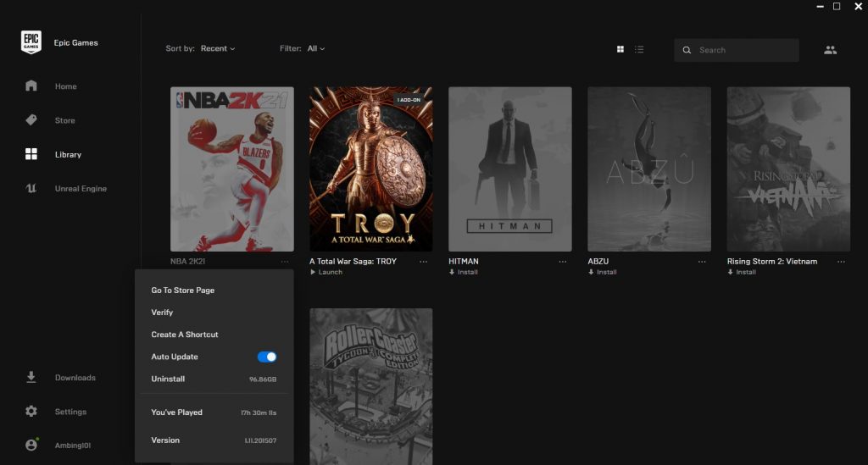Open the Rising Storm 2 Vietnam cover
Viewport: 868px width, 465px height.
pos(788,169)
